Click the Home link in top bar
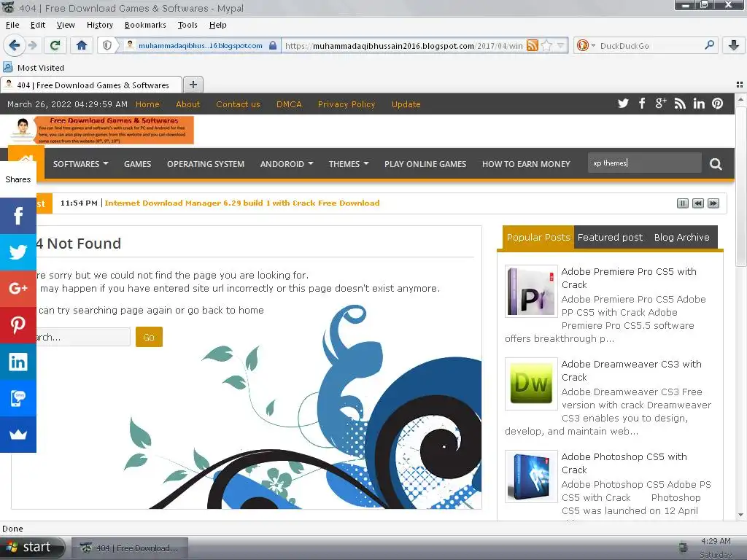747x560 pixels. (x=147, y=104)
